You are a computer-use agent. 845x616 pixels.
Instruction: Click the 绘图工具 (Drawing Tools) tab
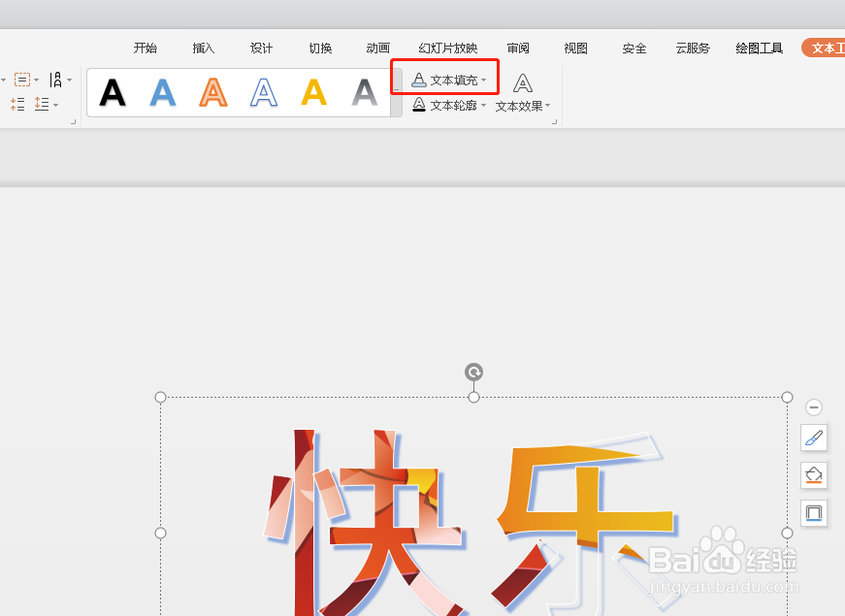759,48
